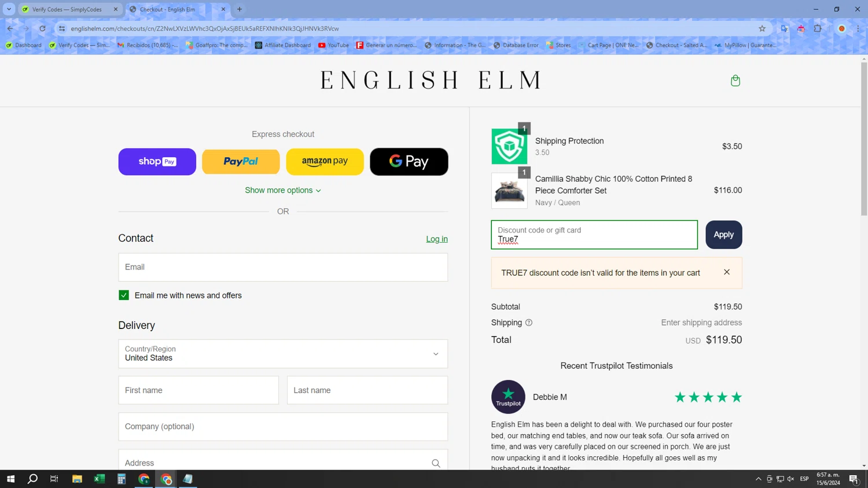Bookmark this page with the star icon
The width and height of the screenshot is (868, 488).
click(x=762, y=28)
